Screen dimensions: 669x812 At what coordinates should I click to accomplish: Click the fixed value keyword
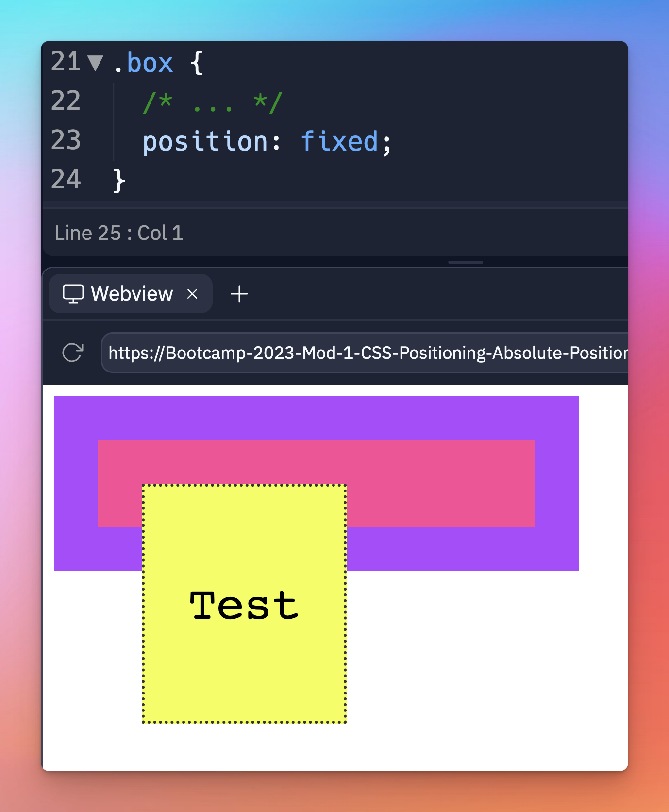tap(339, 142)
